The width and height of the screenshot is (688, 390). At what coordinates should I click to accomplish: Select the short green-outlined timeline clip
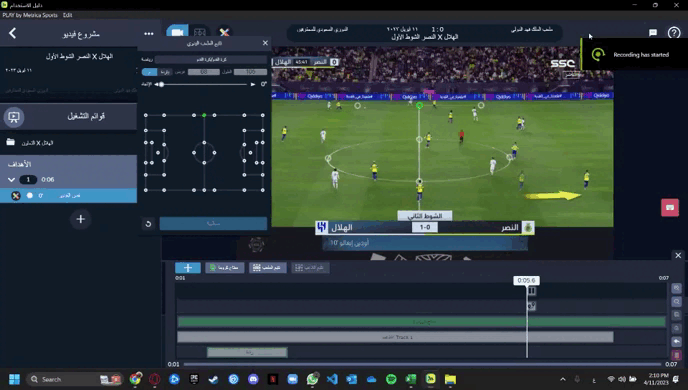click(x=247, y=352)
